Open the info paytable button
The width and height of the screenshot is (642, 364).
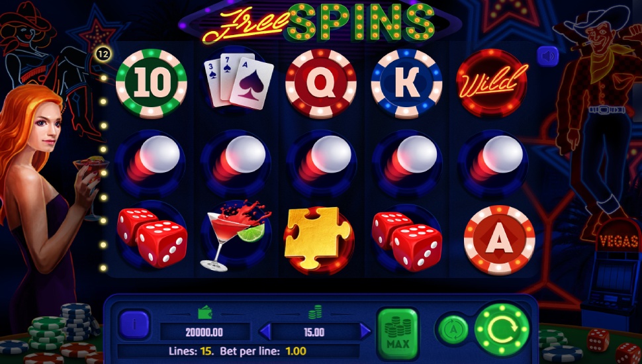(x=134, y=325)
